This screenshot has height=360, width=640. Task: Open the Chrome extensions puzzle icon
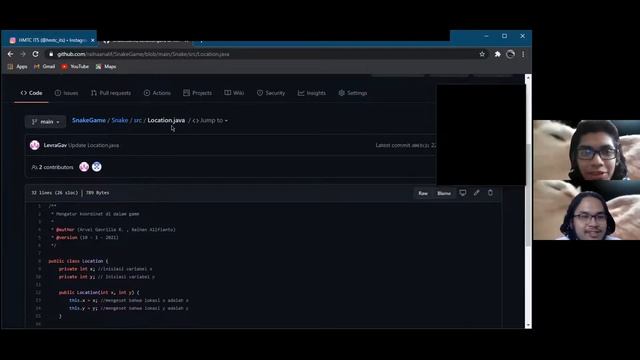[497, 54]
